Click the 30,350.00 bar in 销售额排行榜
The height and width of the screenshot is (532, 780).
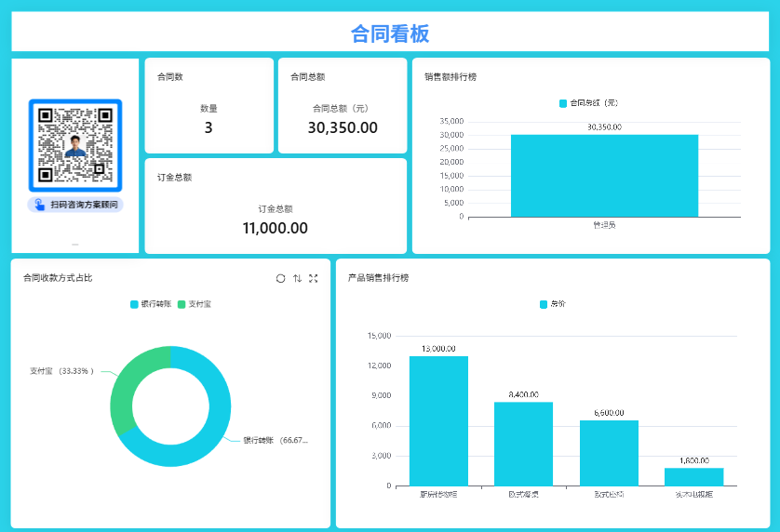pos(604,176)
